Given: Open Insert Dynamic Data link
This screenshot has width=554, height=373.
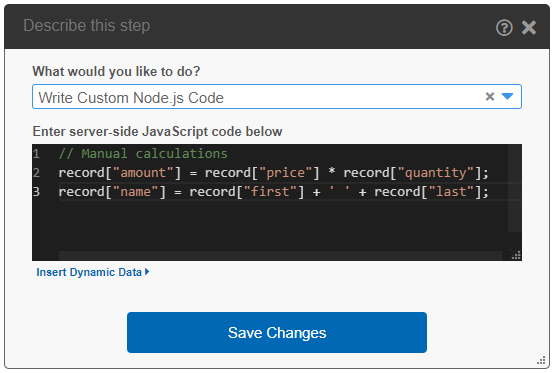Looking at the screenshot, I should [x=93, y=272].
